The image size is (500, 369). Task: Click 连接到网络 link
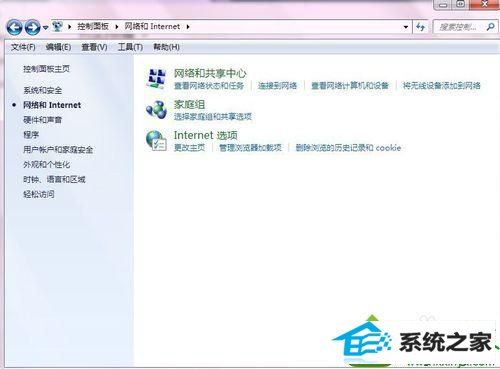(277, 86)
